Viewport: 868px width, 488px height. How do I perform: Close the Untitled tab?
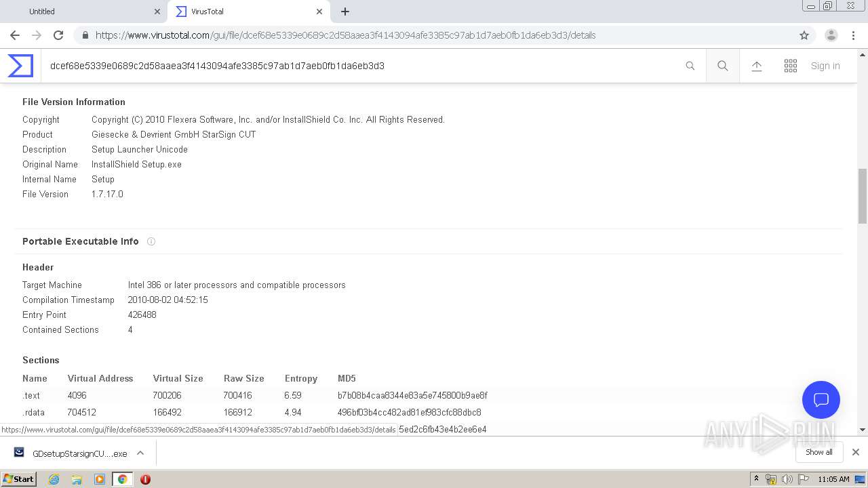click(157, 12)
